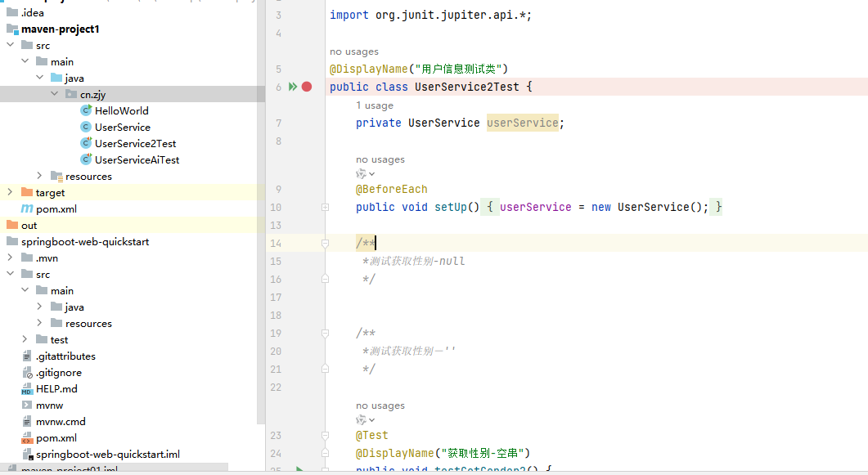Open the HELP.md markdown file
The image size is (868, 475).
coord(56,388)
